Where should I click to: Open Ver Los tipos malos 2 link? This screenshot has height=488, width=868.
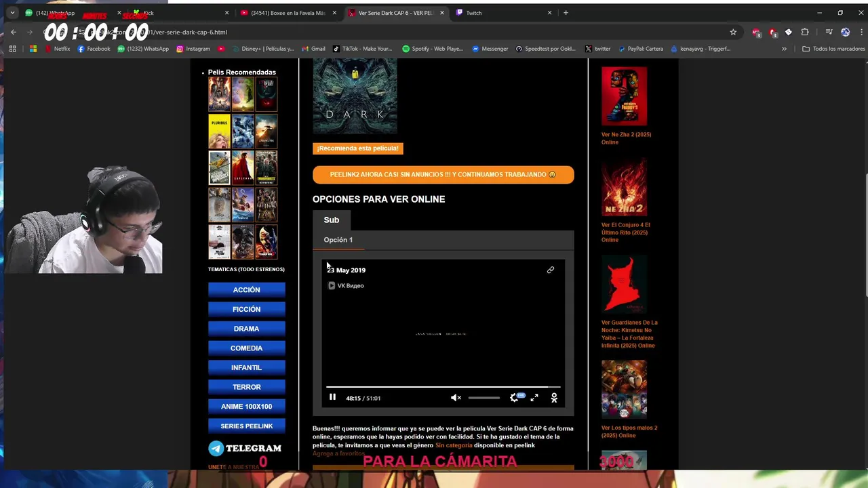[629, 432]
